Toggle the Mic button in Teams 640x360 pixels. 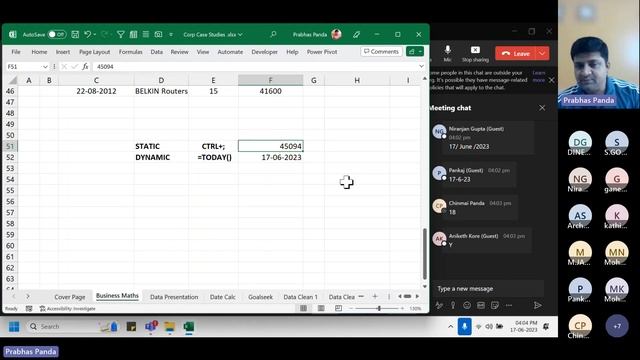pos(447,53)
